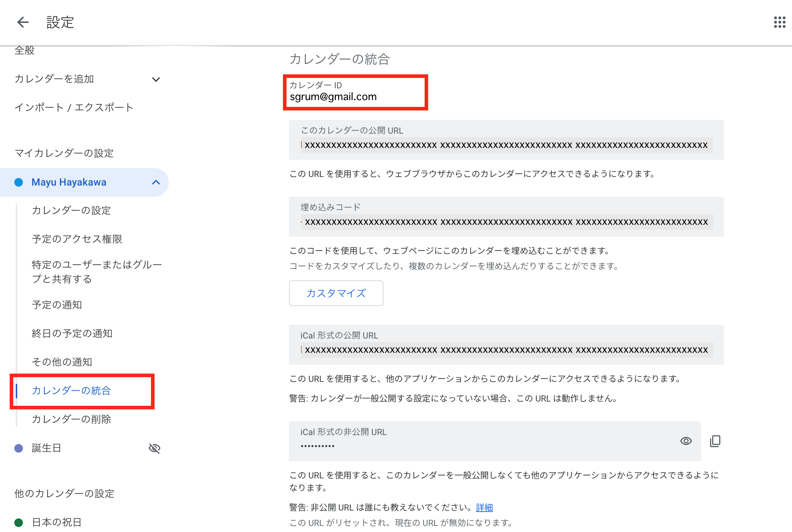Click the 他のカレンダーの設定 heading
The height and width of the screenshot is (532, 792).
click(x=64, y=494)
